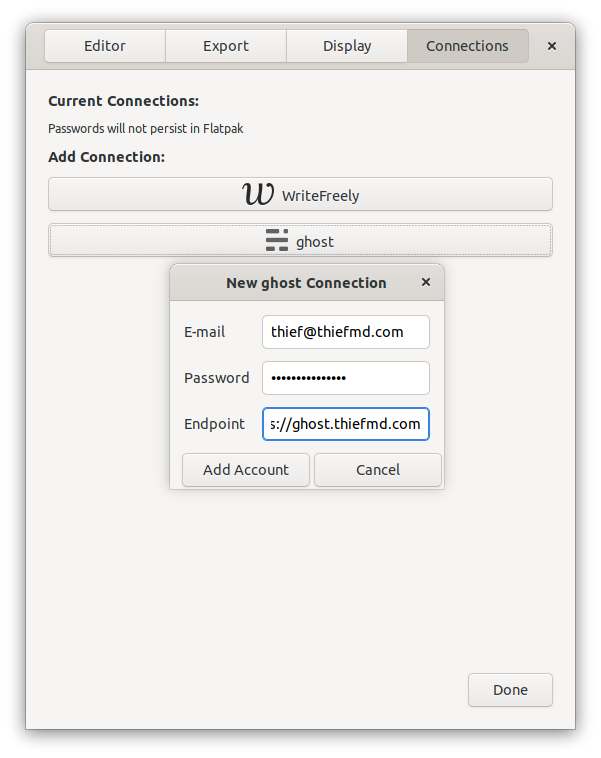Open the Export tab
The width and height of the screenshot is (601, 758).
coord(226,46)
